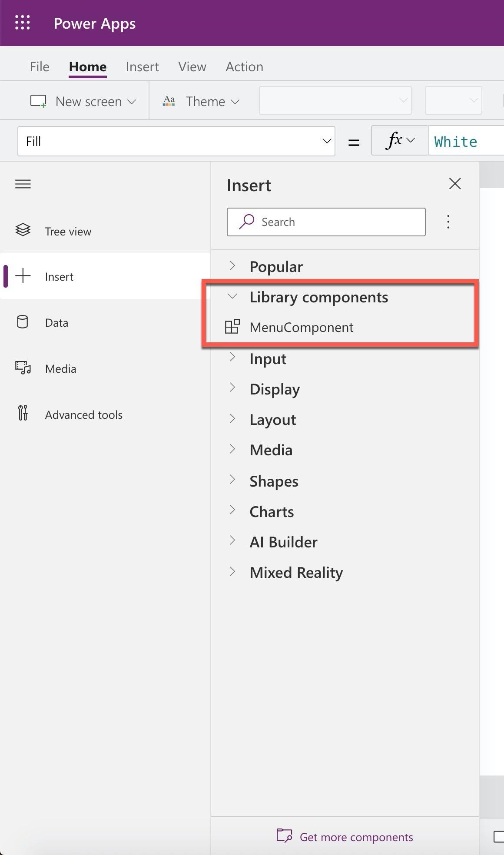Expand the Popular category

pyautogui.click(x=232, y=265)
